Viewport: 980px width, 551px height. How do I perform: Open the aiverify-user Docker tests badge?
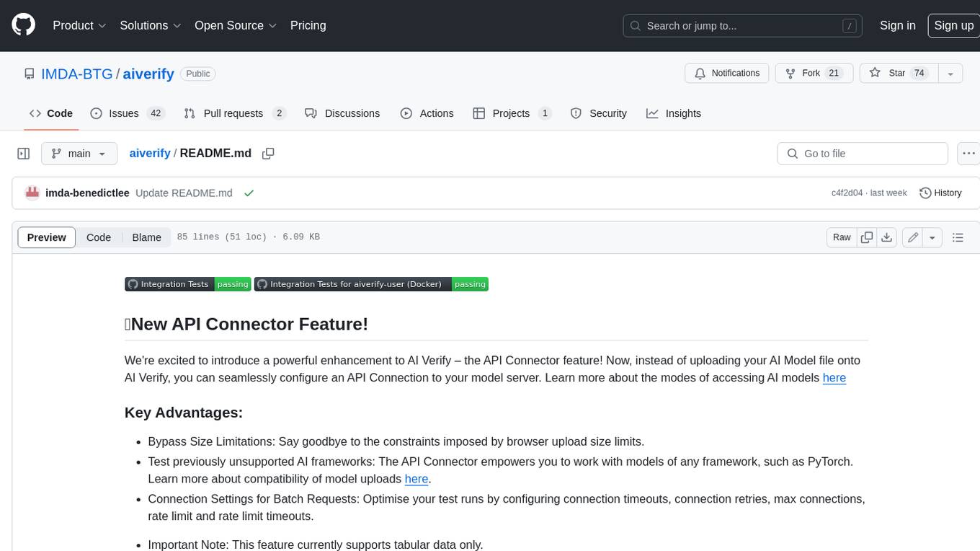point(371,284)
